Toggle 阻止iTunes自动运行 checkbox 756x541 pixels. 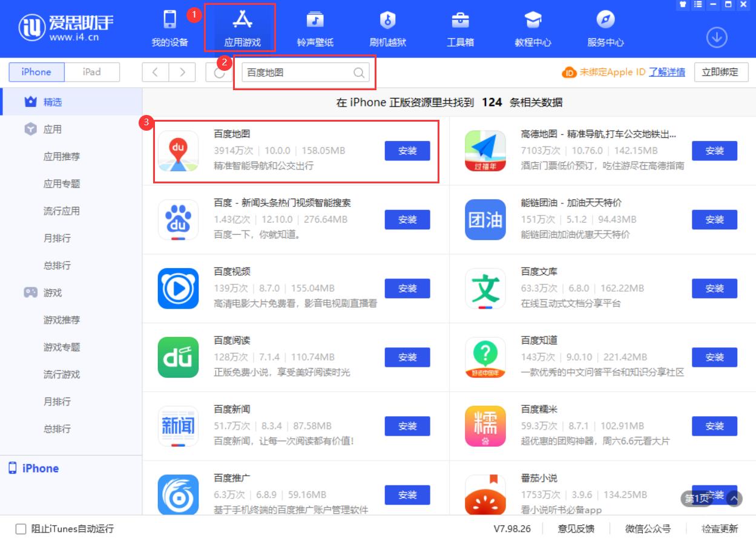(x=21, y=528)
